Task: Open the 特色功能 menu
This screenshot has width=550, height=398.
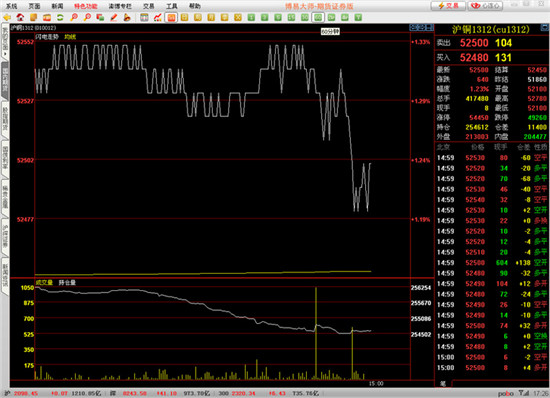Action: (x=86, y=6)
